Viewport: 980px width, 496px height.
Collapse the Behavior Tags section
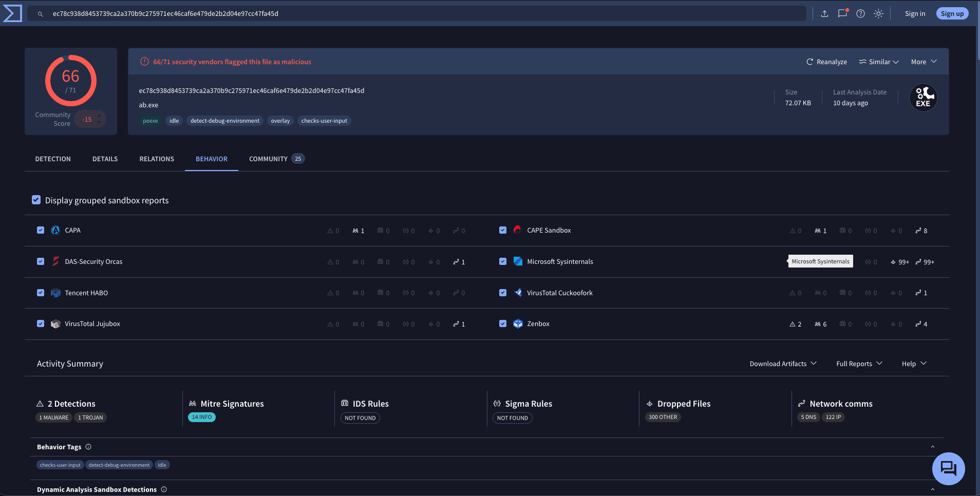click(933, 447)
